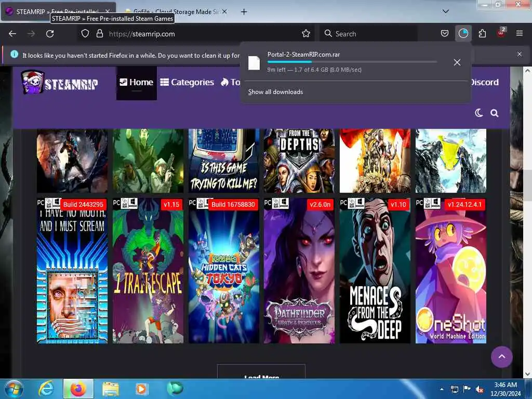Open the Hidden Cats in Tokyo cover
Image resolution: width=532 pixels, height=399 pixels.
pos(224,271)
